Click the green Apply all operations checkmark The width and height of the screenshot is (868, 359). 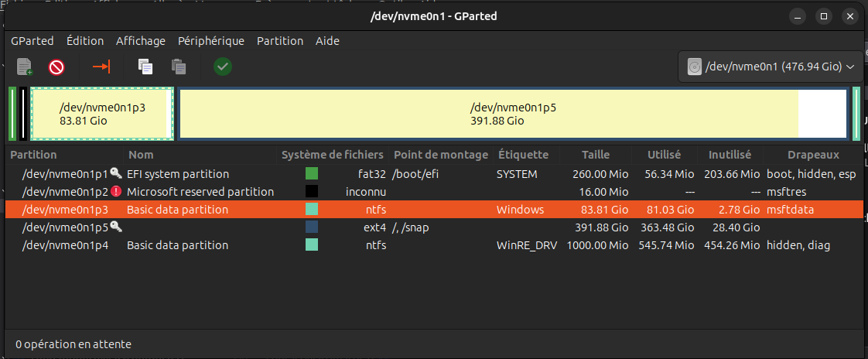223,67
